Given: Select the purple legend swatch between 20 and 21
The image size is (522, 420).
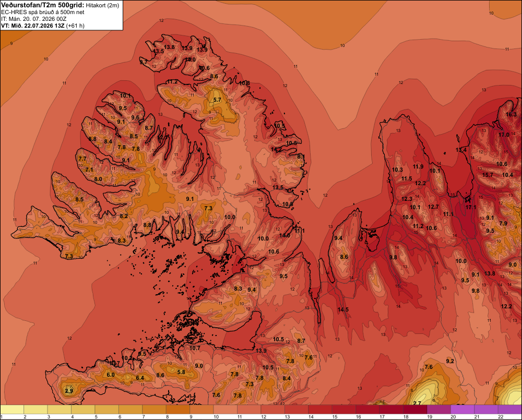Looking at the screenshot, I should (x=462, y=410).
